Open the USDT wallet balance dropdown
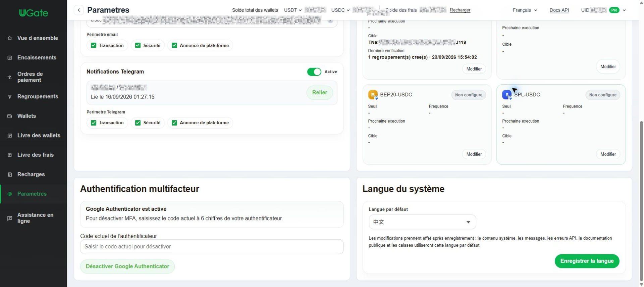 click(x=293, y=10)
